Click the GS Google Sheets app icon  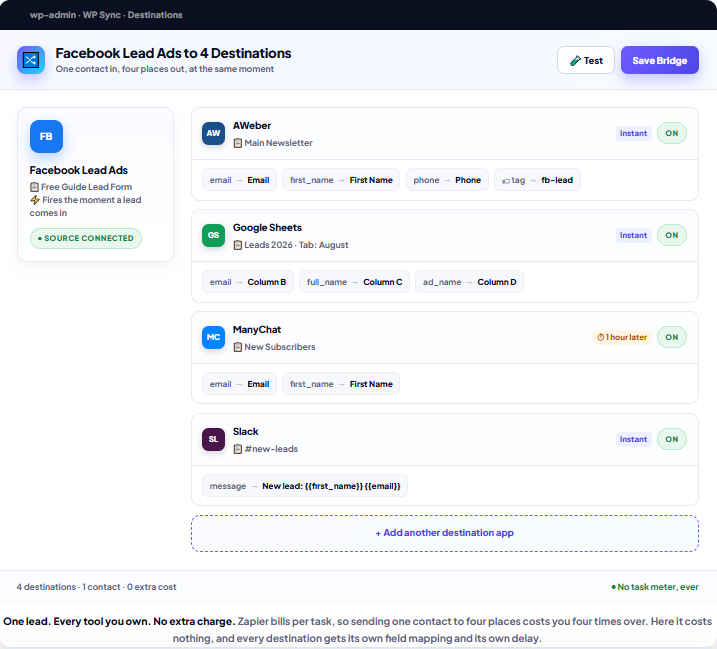pos(214,235)
